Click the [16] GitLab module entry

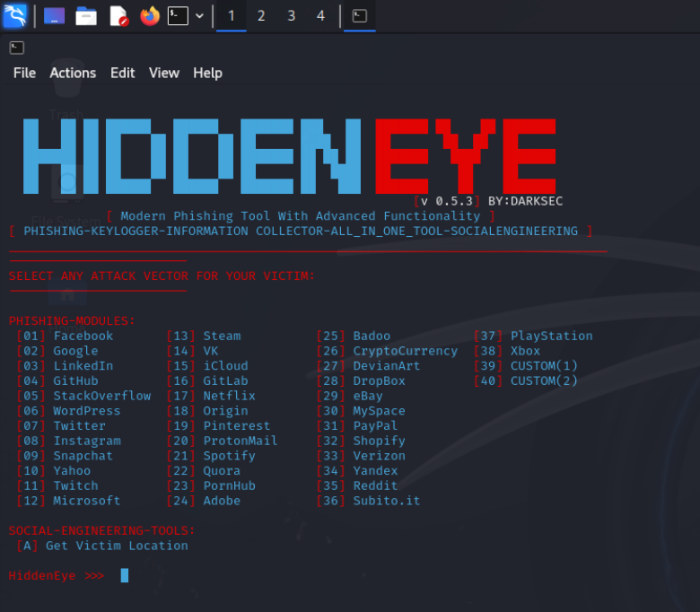click(207, 380)
